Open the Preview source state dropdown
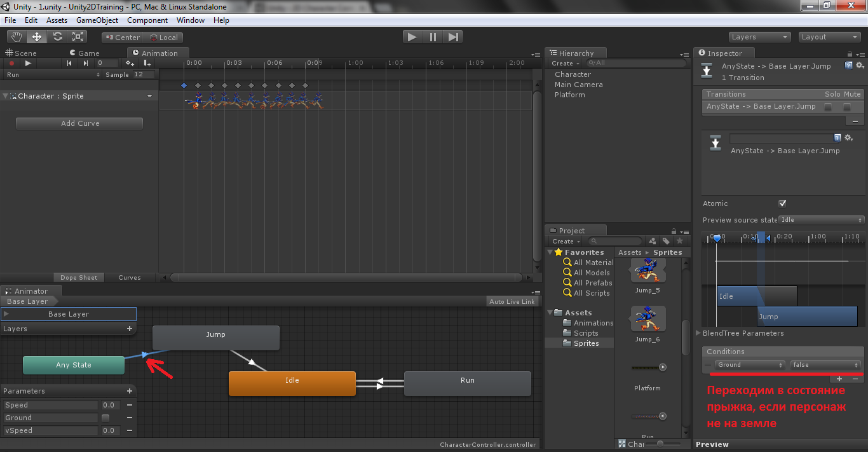This screenshot has height=452, width=868. [822, 220]
